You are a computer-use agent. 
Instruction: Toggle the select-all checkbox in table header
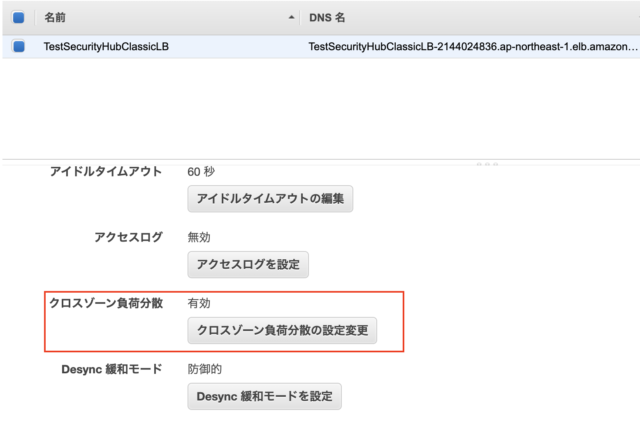[18, 18]
